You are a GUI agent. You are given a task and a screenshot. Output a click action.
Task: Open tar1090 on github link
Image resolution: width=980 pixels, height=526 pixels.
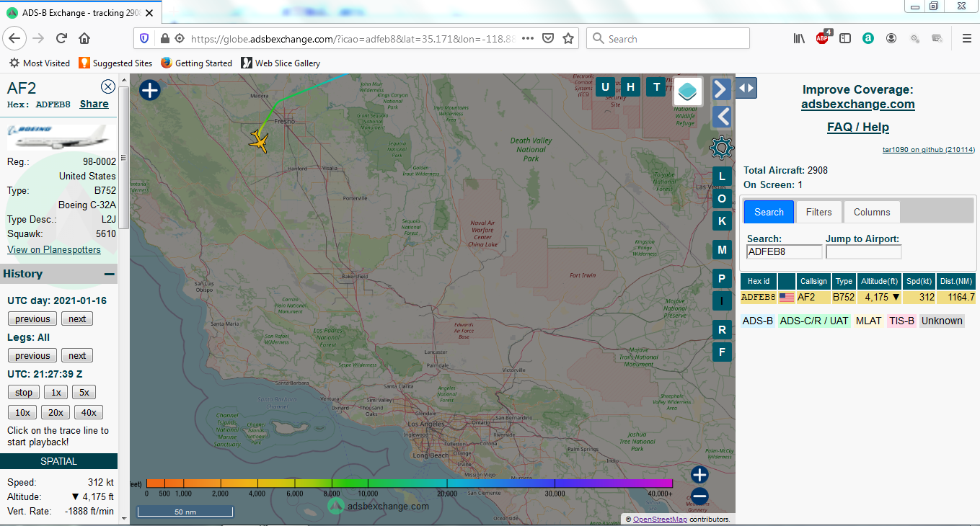(x=929, y=150)
